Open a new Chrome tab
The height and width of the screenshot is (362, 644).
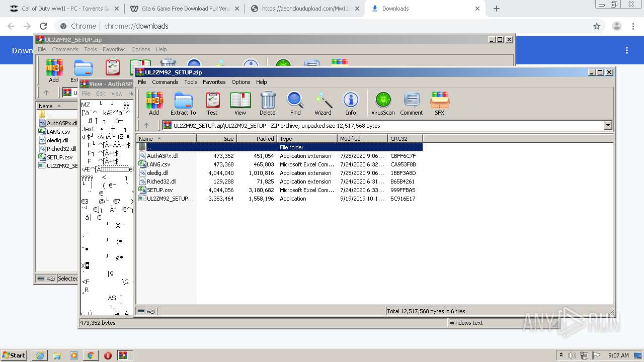click(497, 9)
